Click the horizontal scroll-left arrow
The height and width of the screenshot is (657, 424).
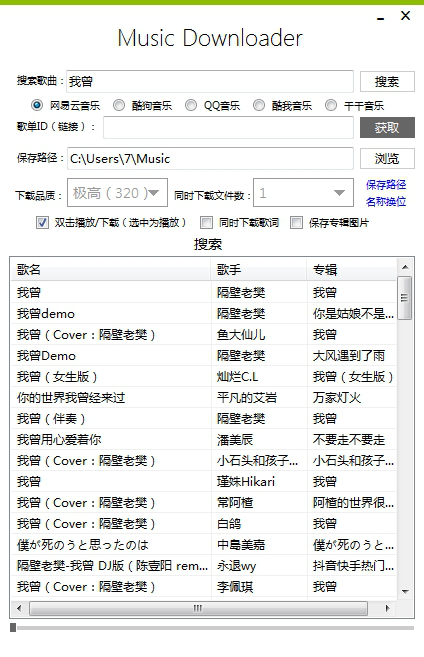point(19,608)
